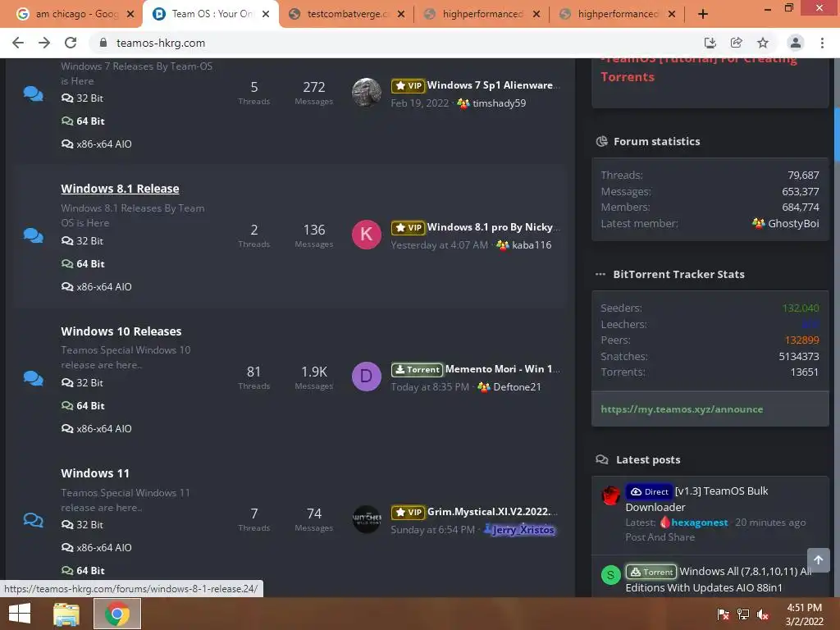
Task: Open File Explorer from taskbar
Action: coord(66,614)
